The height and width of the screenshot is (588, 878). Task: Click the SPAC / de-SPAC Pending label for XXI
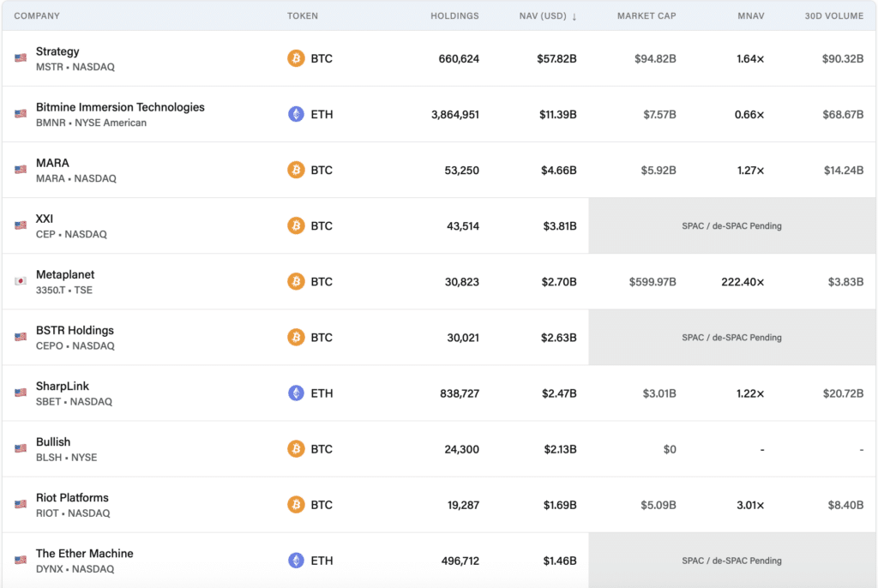click(733, 225)
